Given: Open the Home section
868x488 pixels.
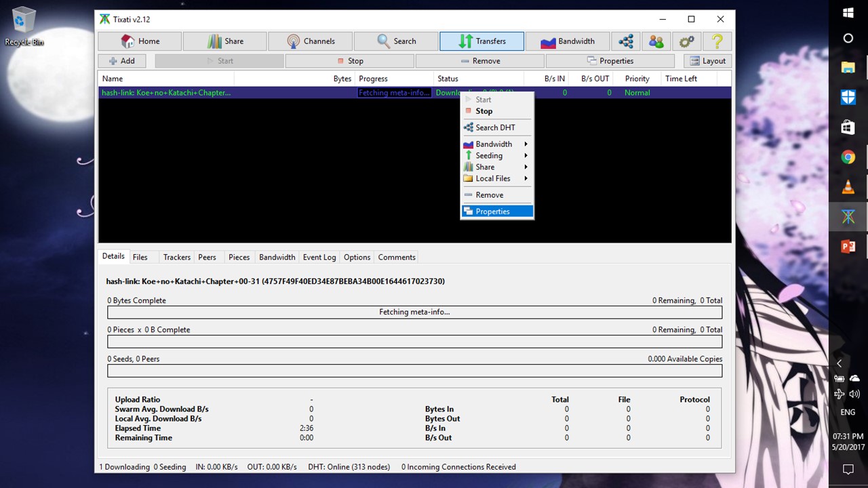Looking at the screenshot, I should pyautogui.click(x=140, y=41).
